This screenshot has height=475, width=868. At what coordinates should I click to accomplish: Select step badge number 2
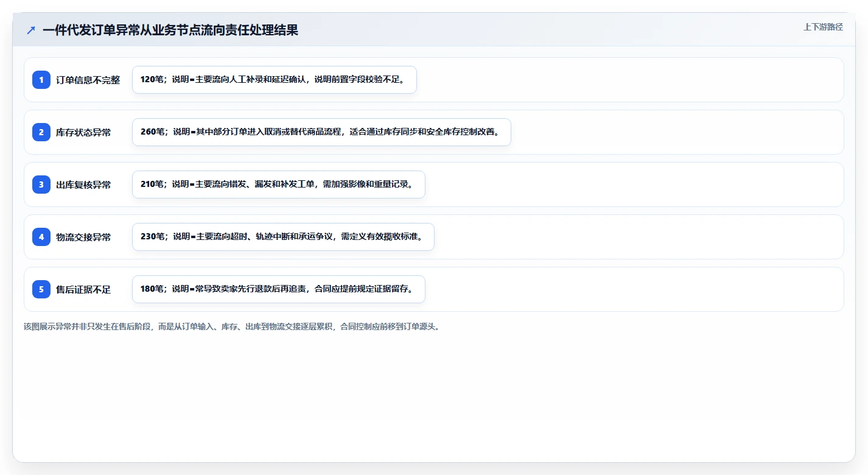(x=41, y=132)
